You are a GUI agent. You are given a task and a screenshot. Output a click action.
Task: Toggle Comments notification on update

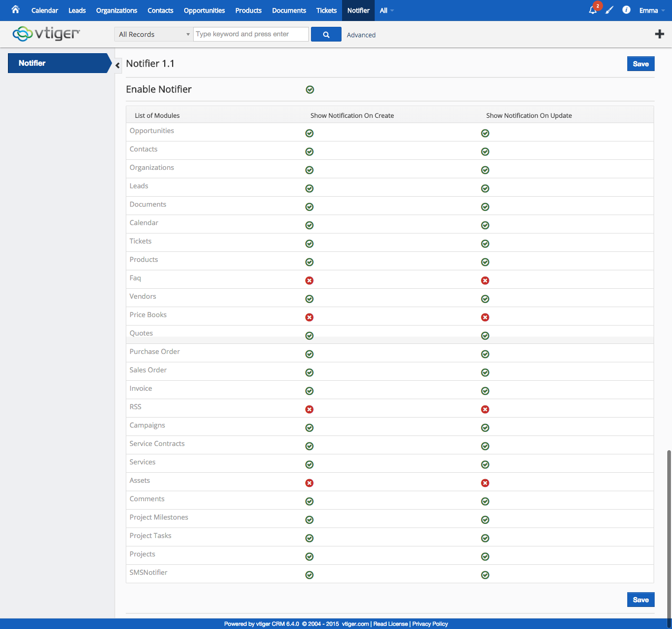pyautogui.click(x=485, y=502)
